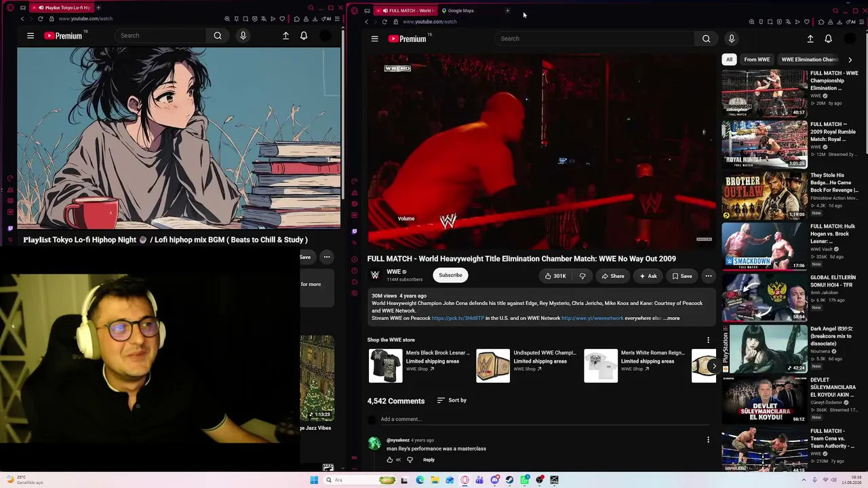Open YouTube guide menu in left Lo-fi window
868x488 pixels.
31,36
